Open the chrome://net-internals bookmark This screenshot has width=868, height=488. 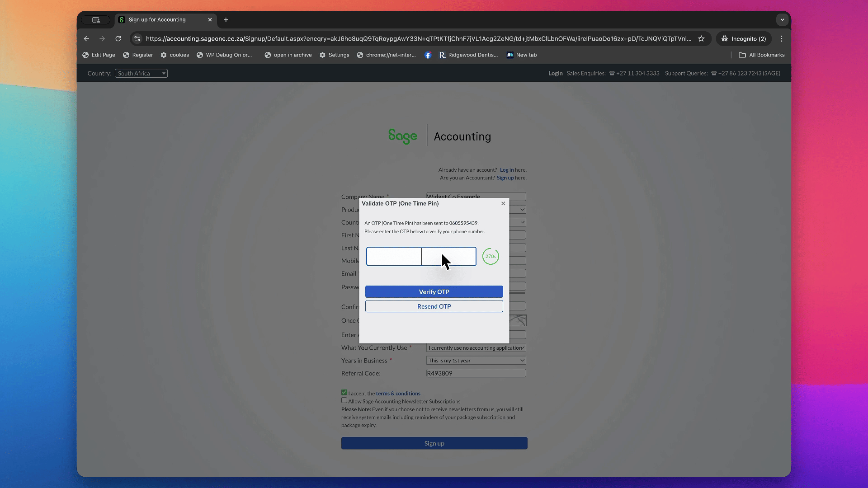(x=386, y=55)
